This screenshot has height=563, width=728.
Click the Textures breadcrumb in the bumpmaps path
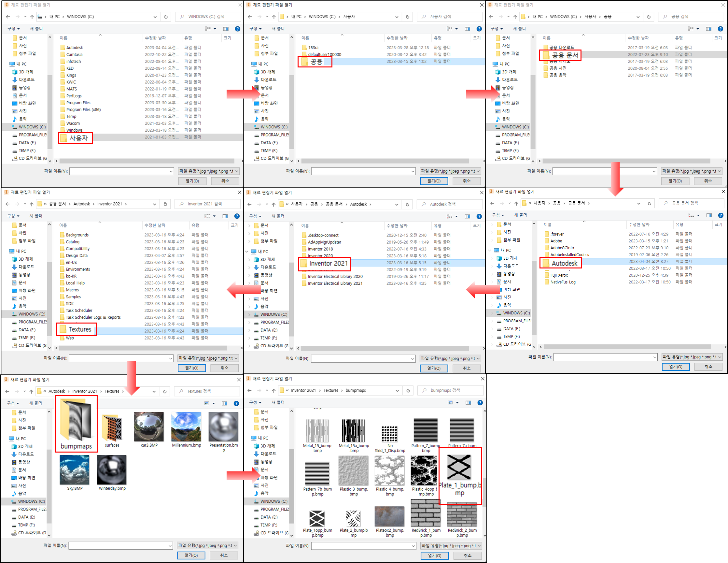point(330,390)
